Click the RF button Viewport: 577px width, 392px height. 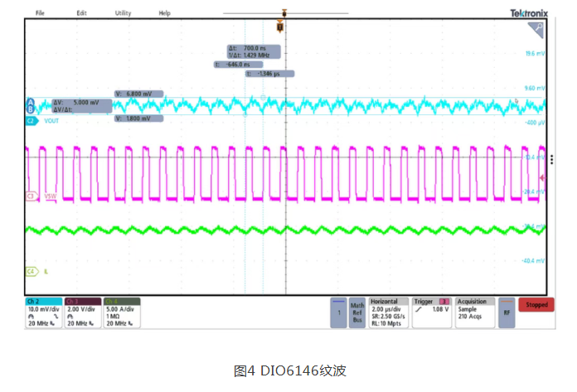[x=507, y=312]
